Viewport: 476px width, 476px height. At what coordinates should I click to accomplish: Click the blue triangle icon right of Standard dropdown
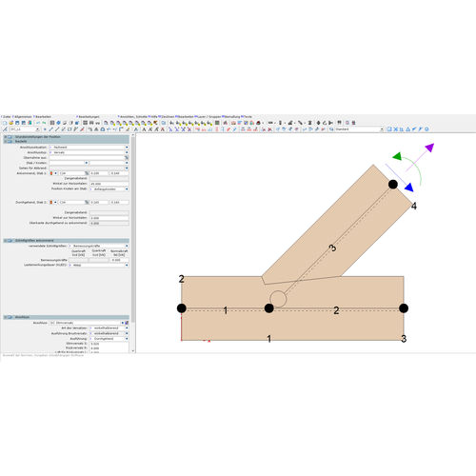407,129
